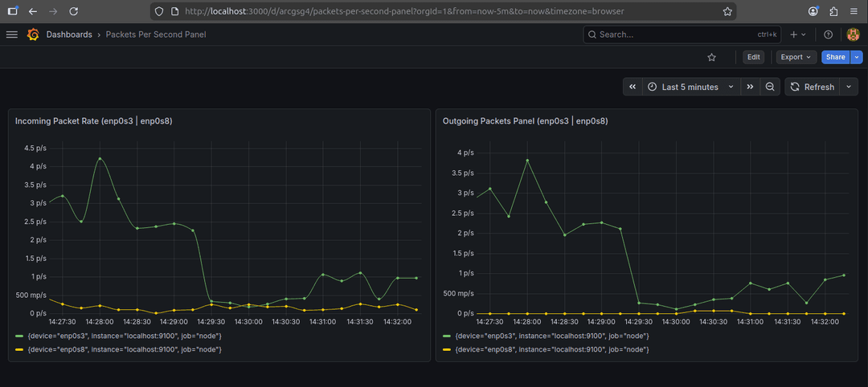Click Packets Per Second Panel breadcrumb
This screenshot has width=868, height=387.
tap(156, 35)
